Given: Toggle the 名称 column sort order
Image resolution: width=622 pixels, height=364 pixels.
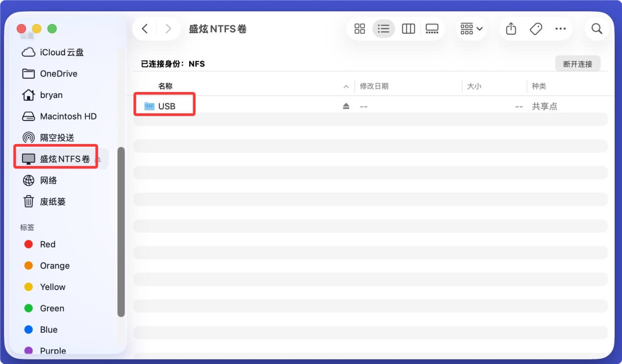Looking at the screenshot, I should (165, 86).
